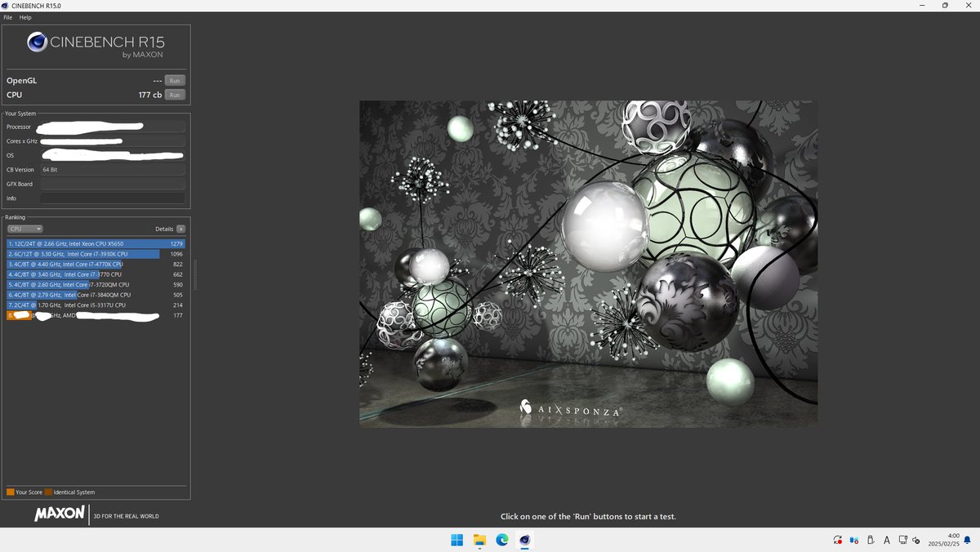The image size is (980, 552).
Task: Click the Cinebench R15 sphere logo
Action: tap(37, 42)
